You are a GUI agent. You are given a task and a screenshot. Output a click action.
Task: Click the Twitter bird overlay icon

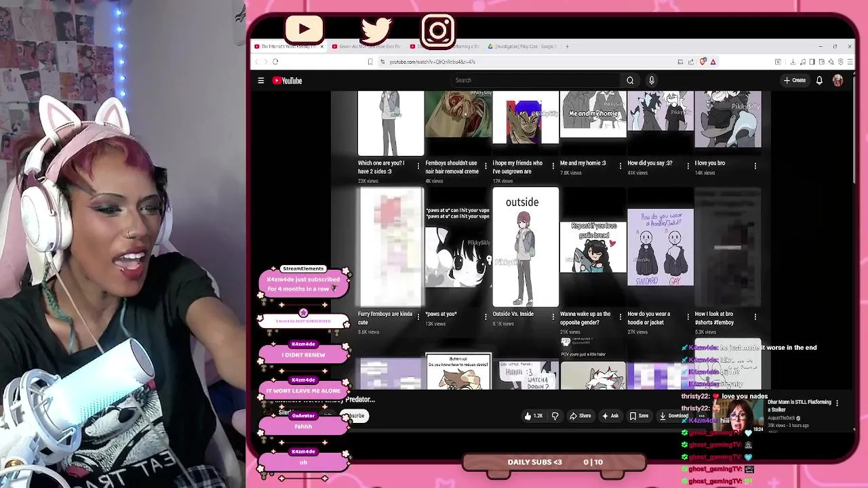pos(375,30)
